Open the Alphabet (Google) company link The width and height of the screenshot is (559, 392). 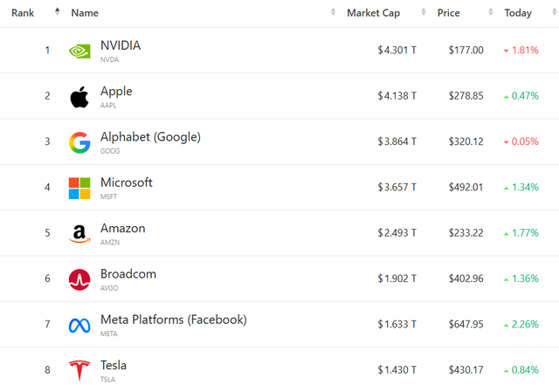tap(150, 137)
